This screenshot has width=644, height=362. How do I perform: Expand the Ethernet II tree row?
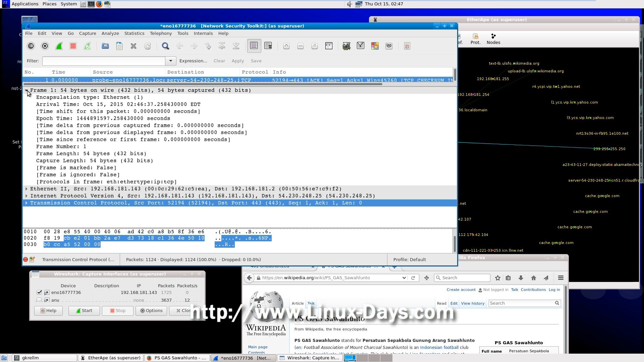[26, 189]
